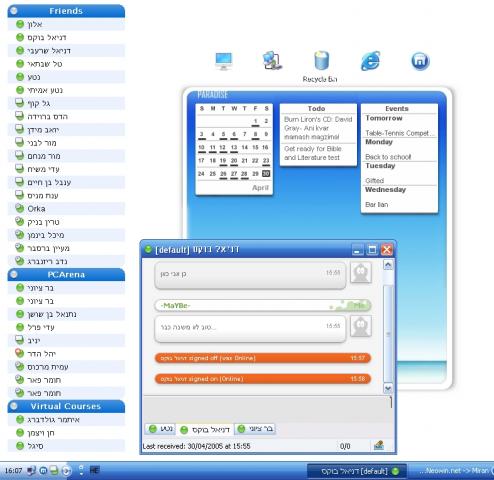The height and width of the screenshot is (480, 494).
Task: Click the network connection icon in system tray
Action: pyautogui.click(x=31, y=471)
